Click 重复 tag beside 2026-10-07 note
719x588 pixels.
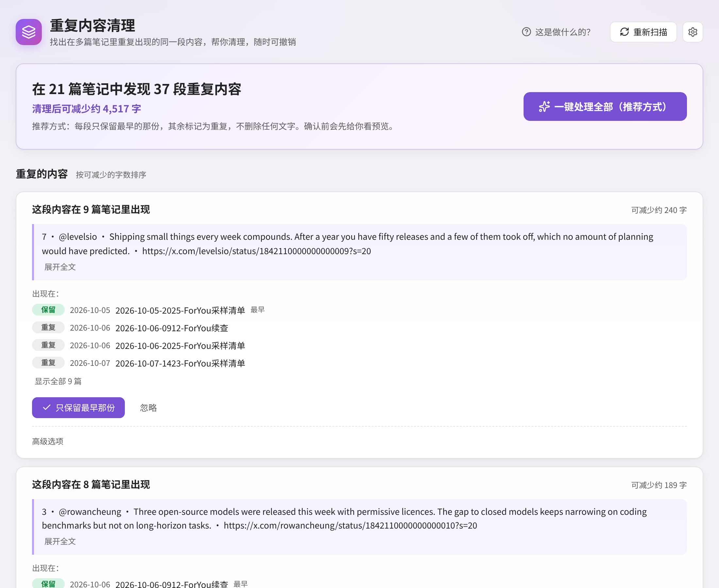(48, 362)
